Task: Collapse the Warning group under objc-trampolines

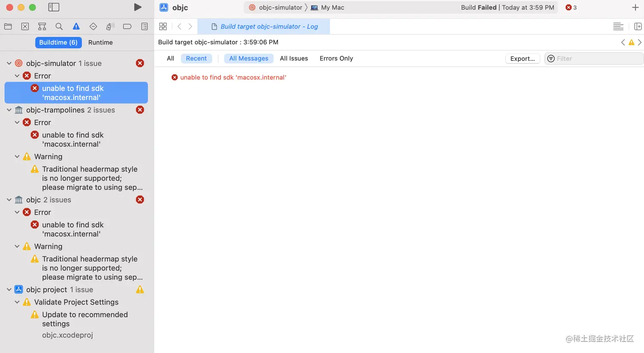Action: click(x=17, y=157)
